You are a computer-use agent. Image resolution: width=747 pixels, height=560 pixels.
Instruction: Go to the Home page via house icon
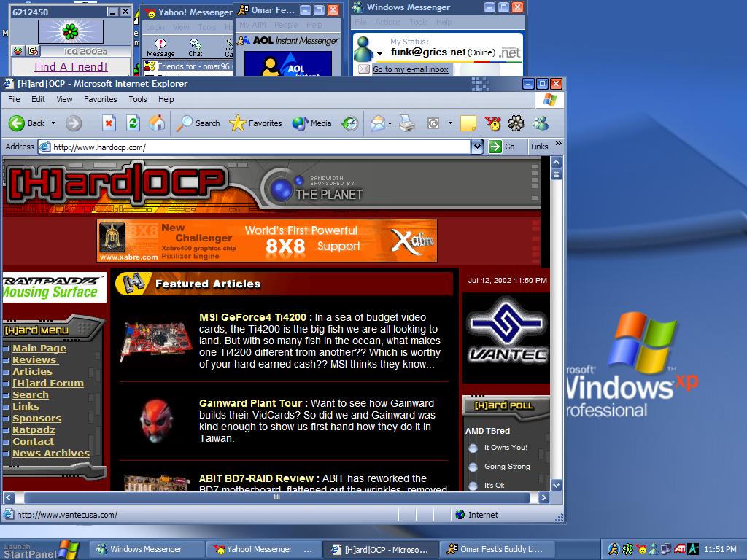coord(157,123)
